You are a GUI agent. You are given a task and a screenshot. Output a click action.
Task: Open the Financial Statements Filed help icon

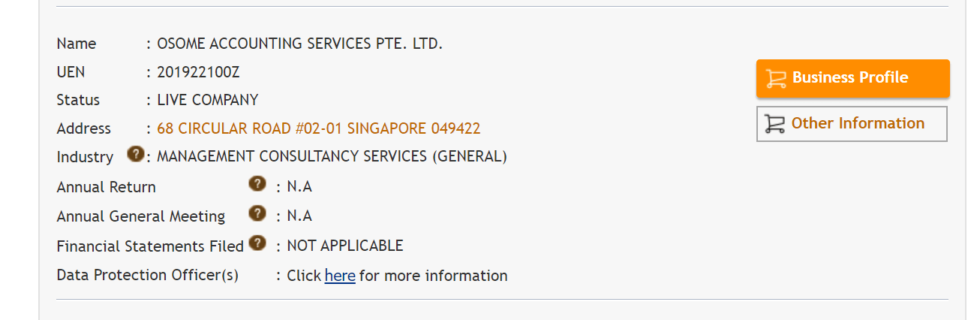tap(257, 243)
